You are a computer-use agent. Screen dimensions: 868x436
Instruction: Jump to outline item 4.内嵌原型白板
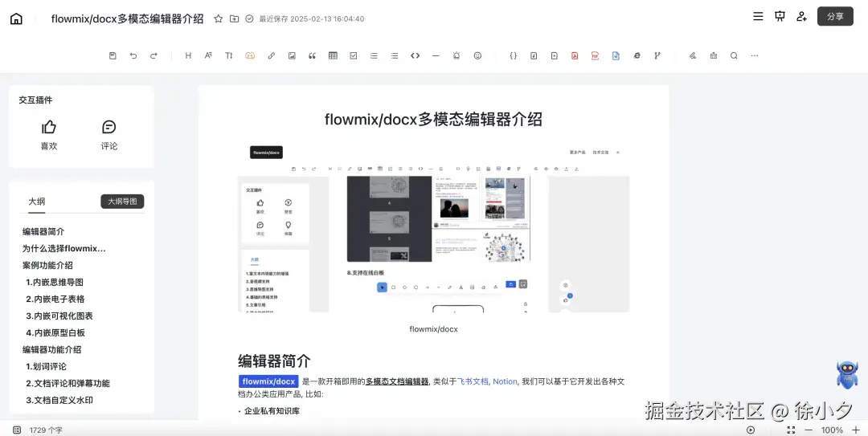coord(55,333)
